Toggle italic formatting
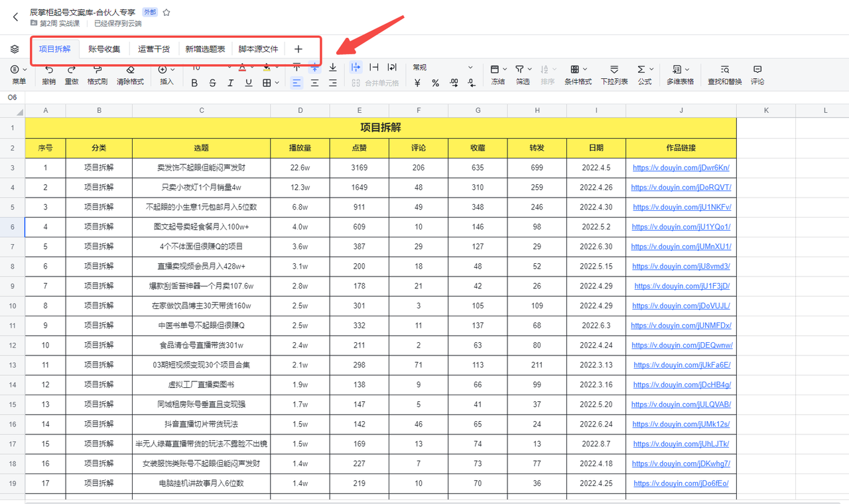The image size is (849, 504). coord(230,83)
